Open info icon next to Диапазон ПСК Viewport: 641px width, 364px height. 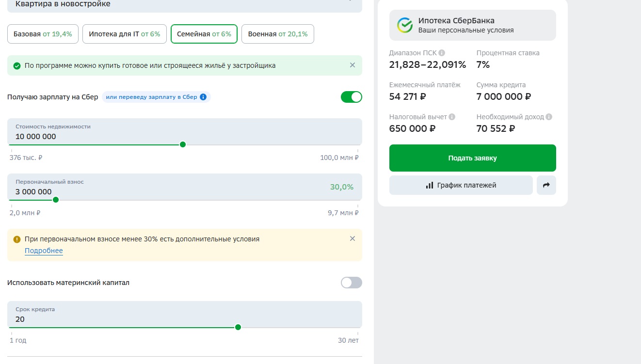pos(442,53)
